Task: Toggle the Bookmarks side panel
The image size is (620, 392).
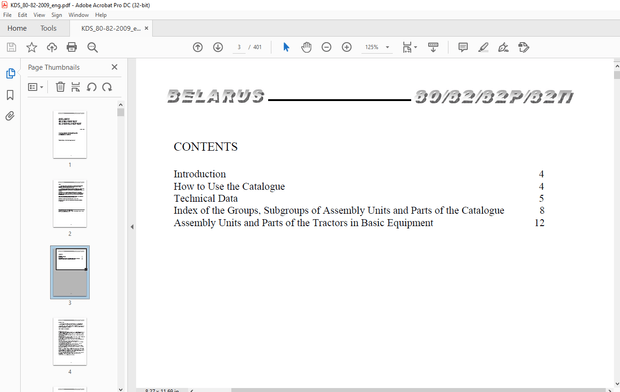Action: [10, 95]
